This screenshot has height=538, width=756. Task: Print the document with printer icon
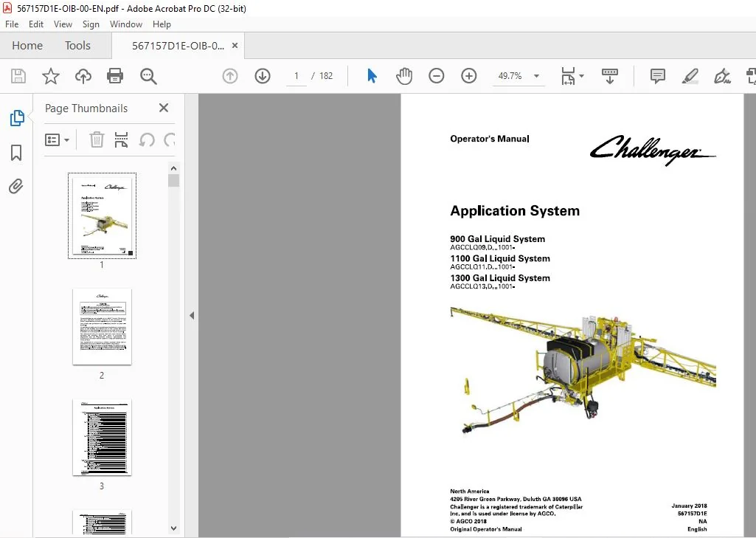tap(115, 76)
